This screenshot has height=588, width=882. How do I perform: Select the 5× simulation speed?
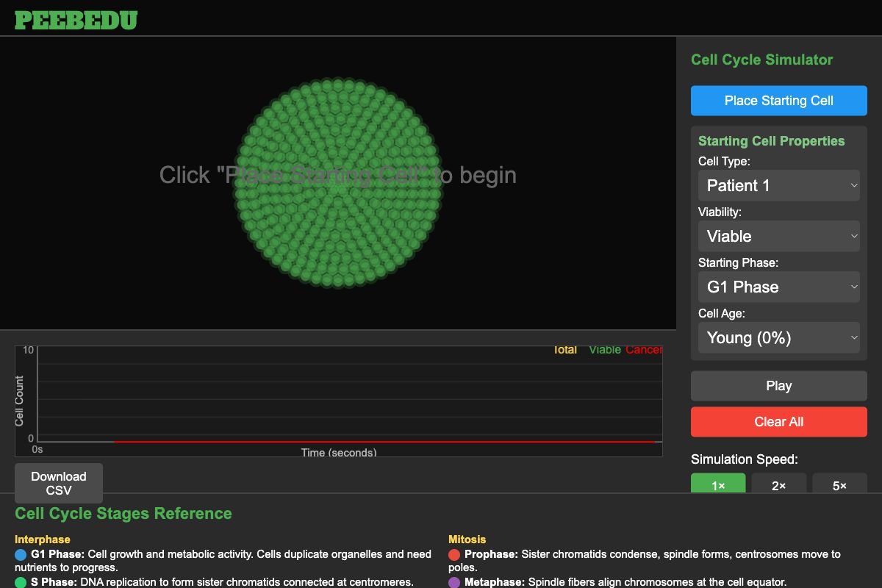click(840, 485)
